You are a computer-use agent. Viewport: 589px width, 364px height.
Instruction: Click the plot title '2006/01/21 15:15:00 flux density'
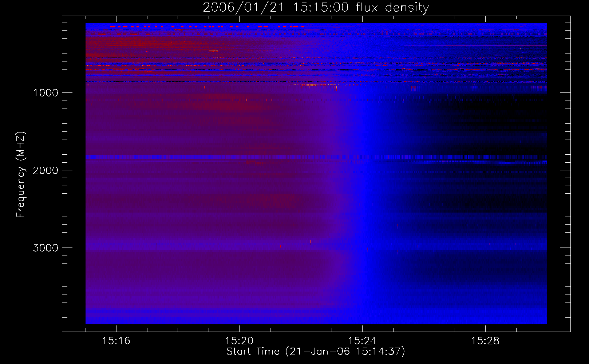tap(316, 8)
